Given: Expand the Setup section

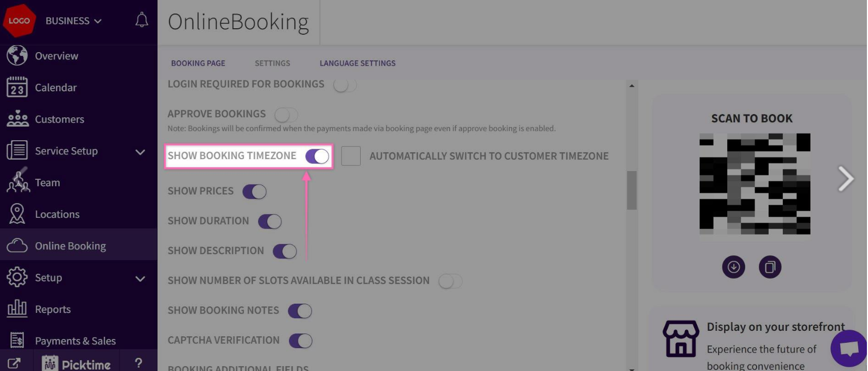Looking at the screenshot, I should (x=140, y=278).
